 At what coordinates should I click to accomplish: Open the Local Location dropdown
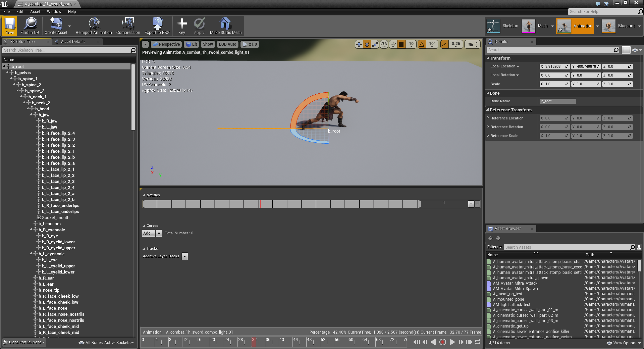pyautogui.click(x=518, y=66)
